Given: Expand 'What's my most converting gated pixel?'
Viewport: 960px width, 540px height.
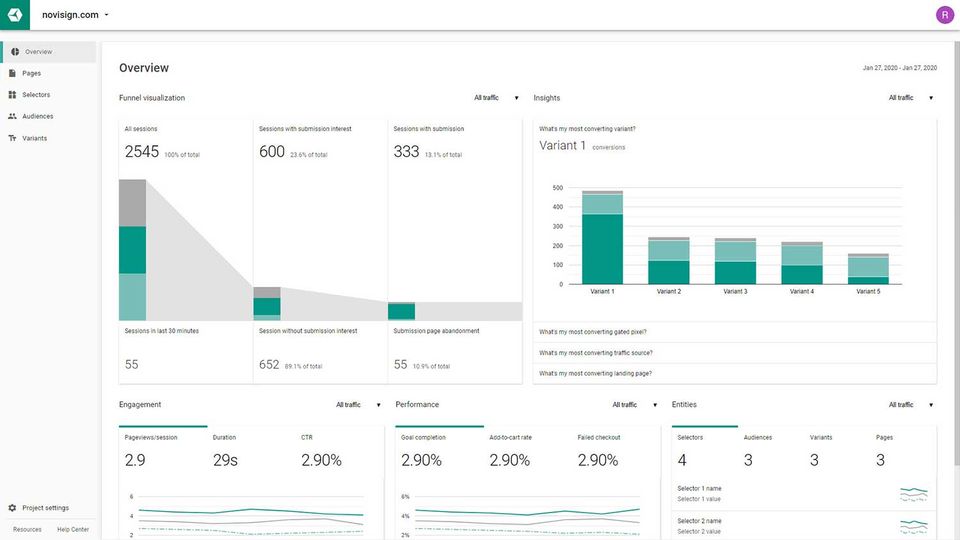Looking at the screenshot, I should coord(735,332).
